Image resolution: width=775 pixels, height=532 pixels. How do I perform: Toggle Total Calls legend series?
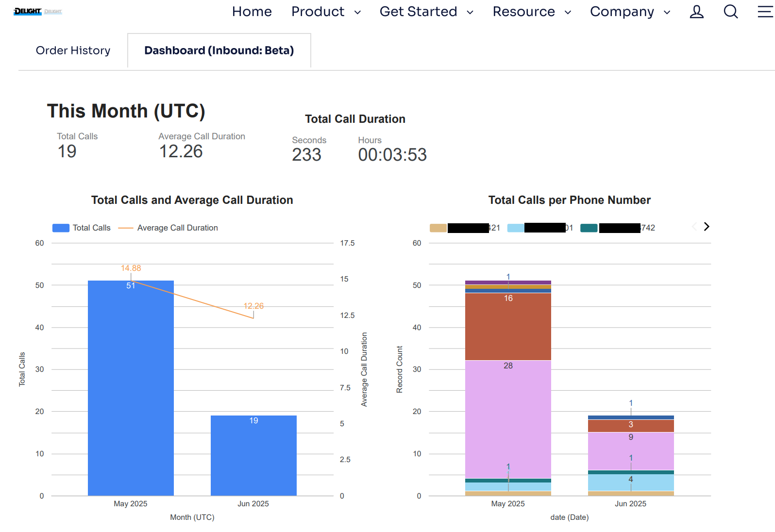coord(82,228)
